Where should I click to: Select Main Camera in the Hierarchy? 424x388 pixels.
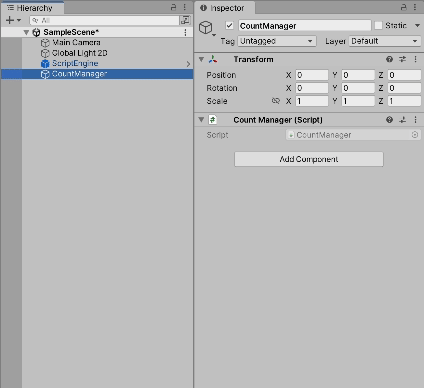click(x=76, y=43)
